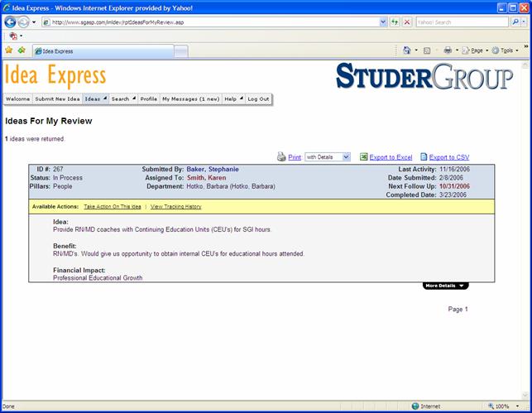Click the search magnifier icon

[515, 22]
